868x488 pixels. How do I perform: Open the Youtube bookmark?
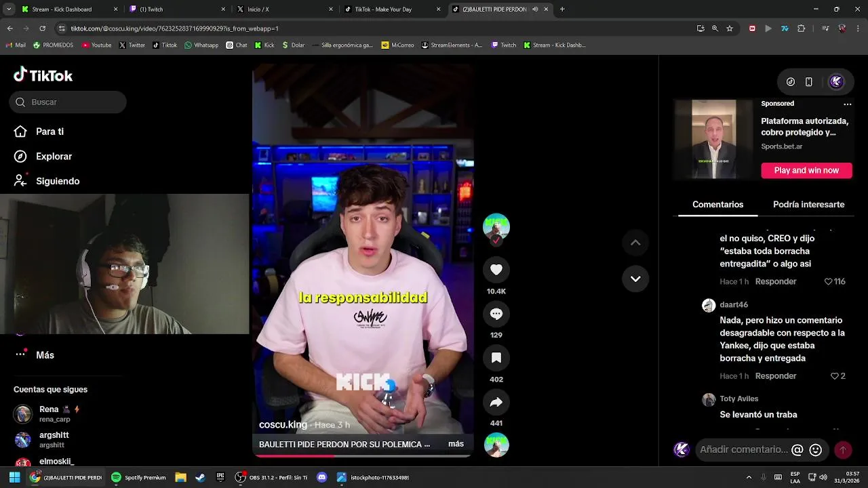(x=96, y=45)
